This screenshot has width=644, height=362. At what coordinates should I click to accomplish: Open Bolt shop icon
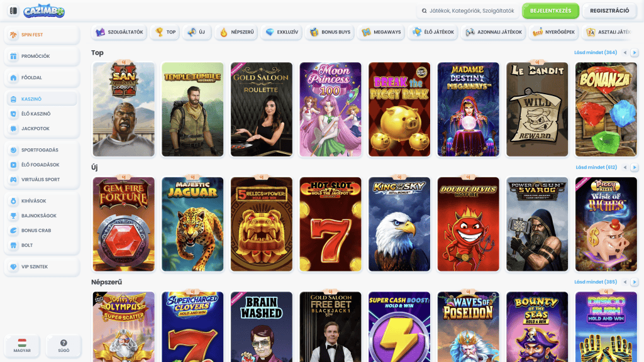click(14, 245)
